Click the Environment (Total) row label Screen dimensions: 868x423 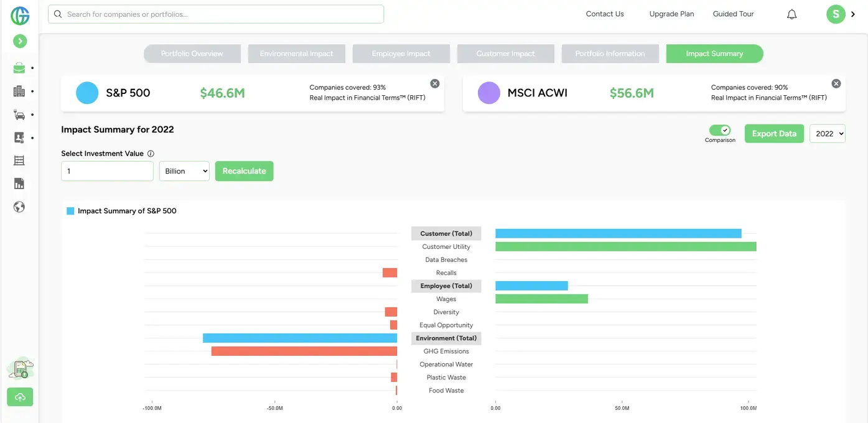tap(446, 338)
